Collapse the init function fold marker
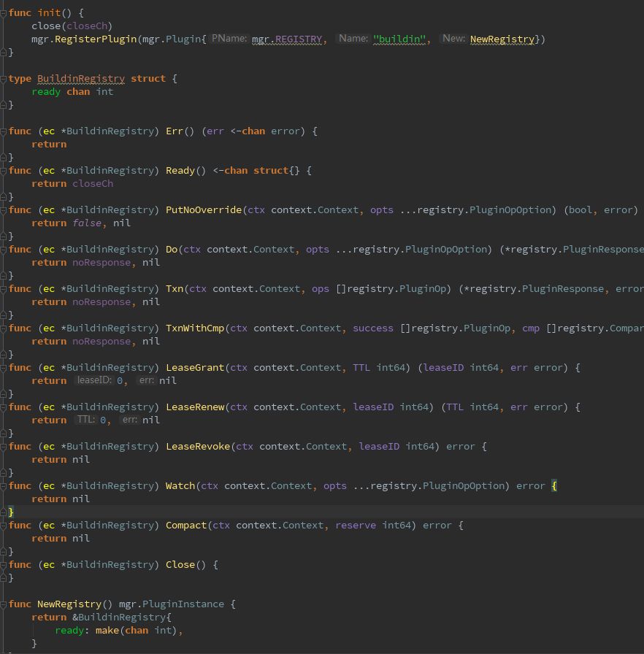This screenshot has height=654, width=644. tap(4, 13)
